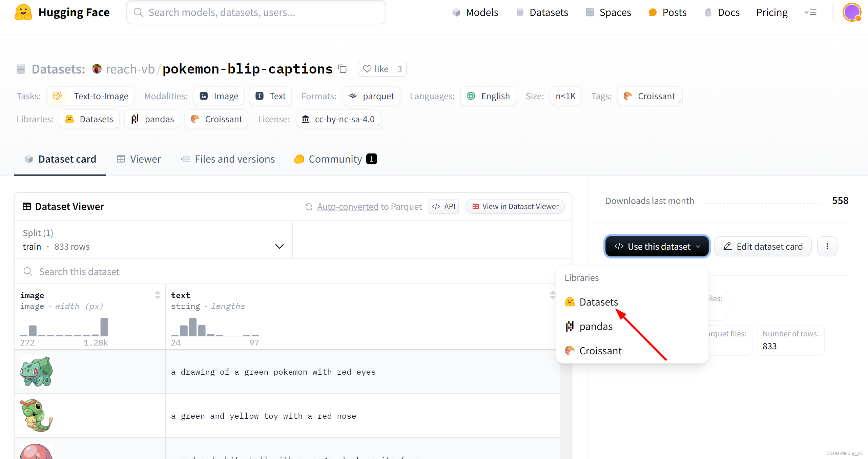Open Docs in the top navigation

pos(722,12)
